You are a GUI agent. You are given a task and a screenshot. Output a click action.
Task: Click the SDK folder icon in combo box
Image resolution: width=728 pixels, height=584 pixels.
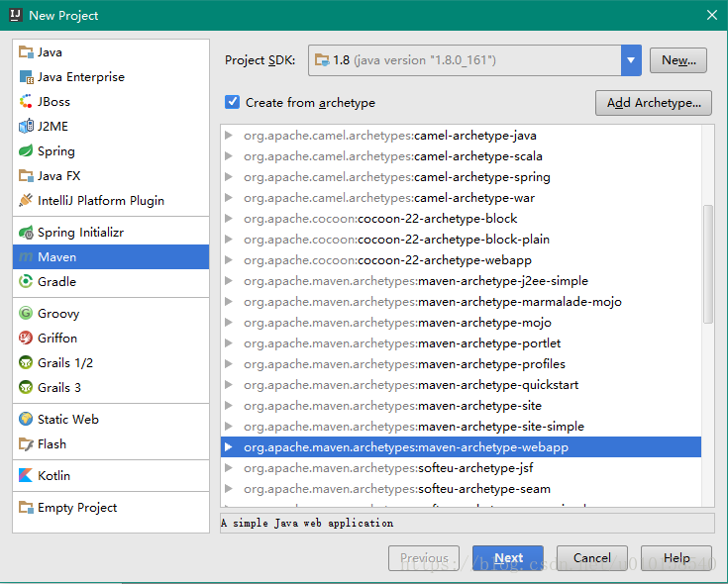pos(322,59)
